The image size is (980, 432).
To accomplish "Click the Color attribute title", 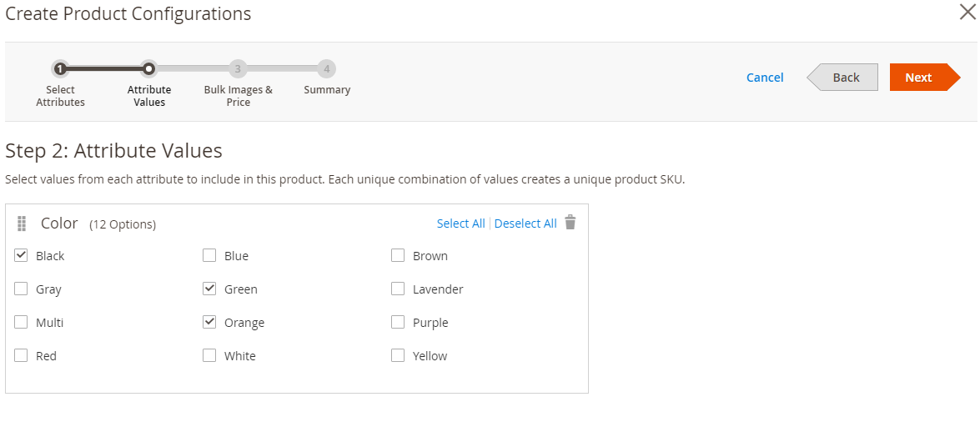I will point(59,224).
